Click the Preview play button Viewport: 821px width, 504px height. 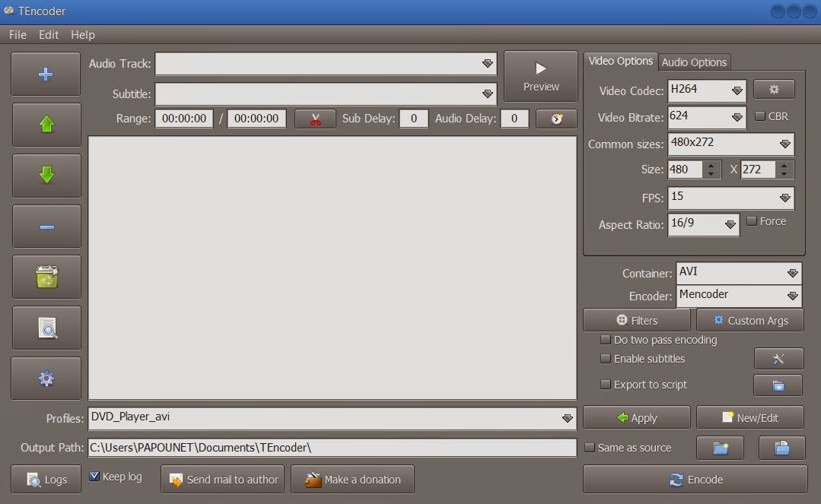541,77
